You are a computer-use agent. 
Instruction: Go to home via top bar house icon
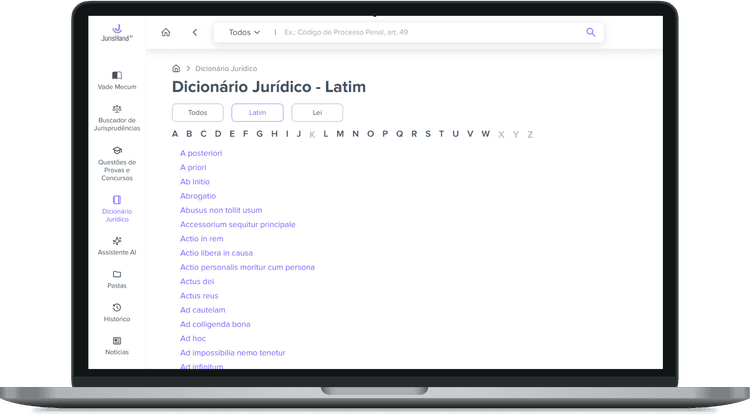(x=166, y=32)
